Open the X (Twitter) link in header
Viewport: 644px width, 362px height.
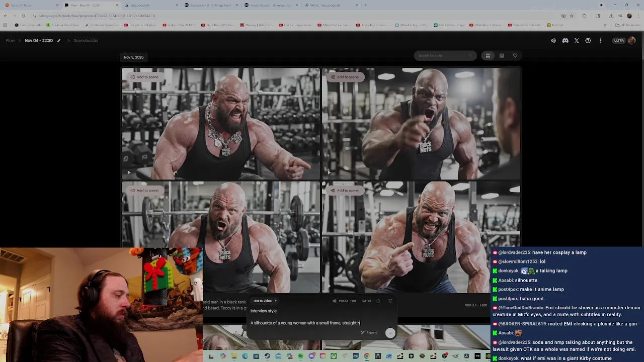coord(577,41)
